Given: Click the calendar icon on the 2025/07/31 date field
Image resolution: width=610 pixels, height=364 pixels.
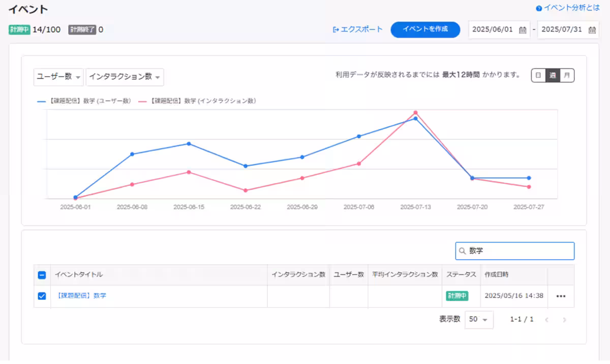Looking at the screenshot, I should [x=593, y=29].
